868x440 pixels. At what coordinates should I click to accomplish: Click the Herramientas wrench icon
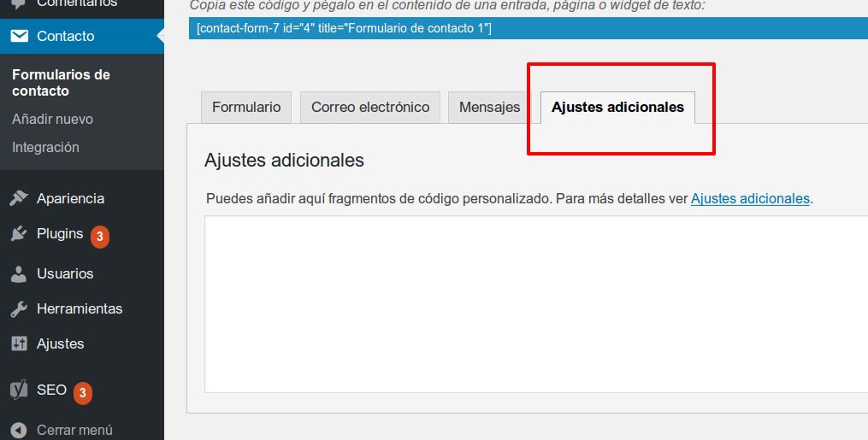(x=19, y=309)
